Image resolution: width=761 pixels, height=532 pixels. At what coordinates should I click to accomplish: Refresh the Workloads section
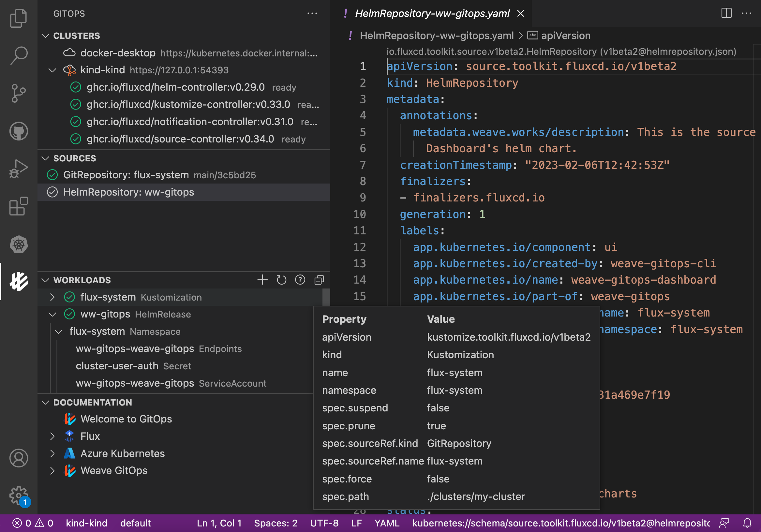coord(281,280)
